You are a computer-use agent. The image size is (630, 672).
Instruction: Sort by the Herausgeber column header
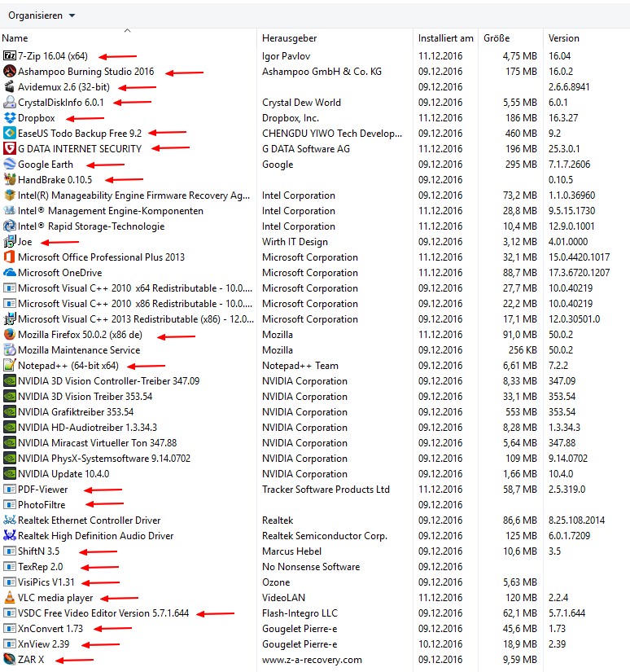289,38
